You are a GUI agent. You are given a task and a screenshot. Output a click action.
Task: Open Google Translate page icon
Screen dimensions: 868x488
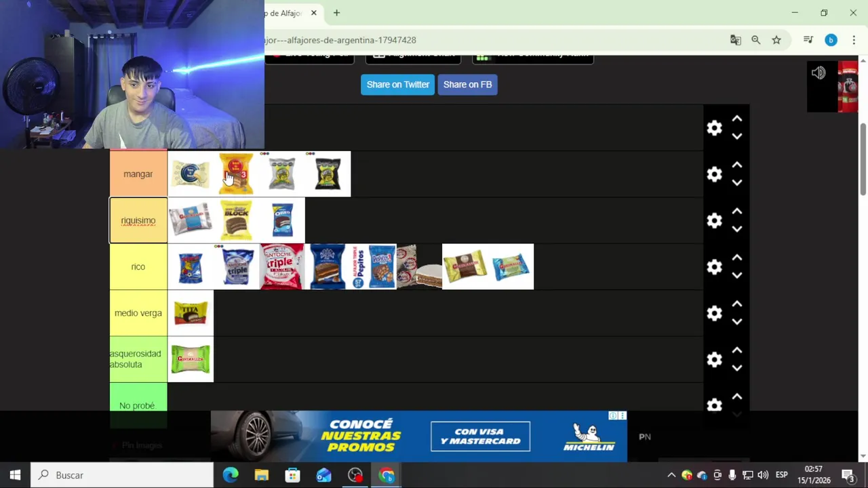736,40
